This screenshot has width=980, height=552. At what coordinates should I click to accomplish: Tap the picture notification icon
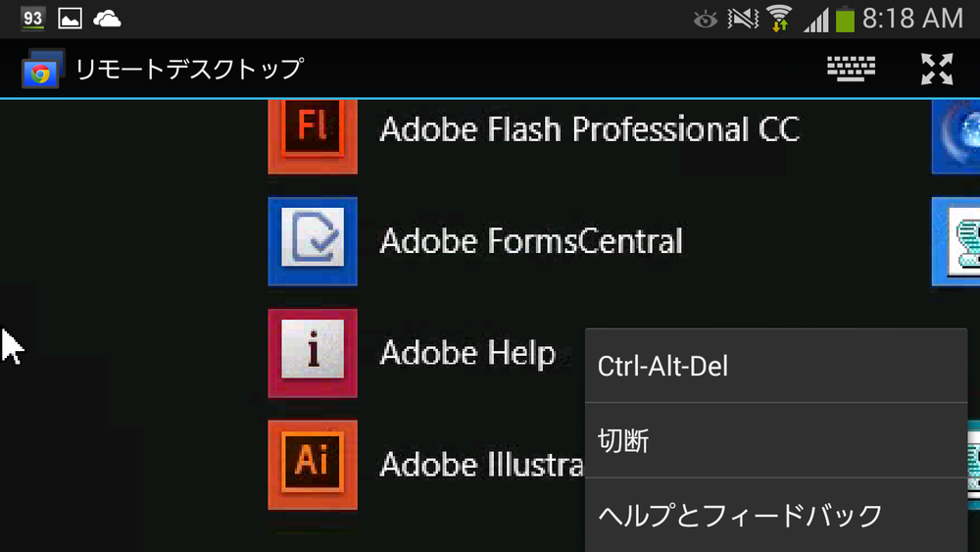point(70,19)
